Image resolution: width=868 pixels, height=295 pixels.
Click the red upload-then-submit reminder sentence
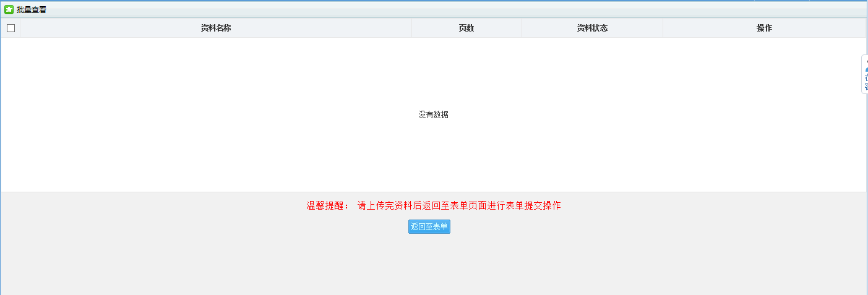pos(458,206)
